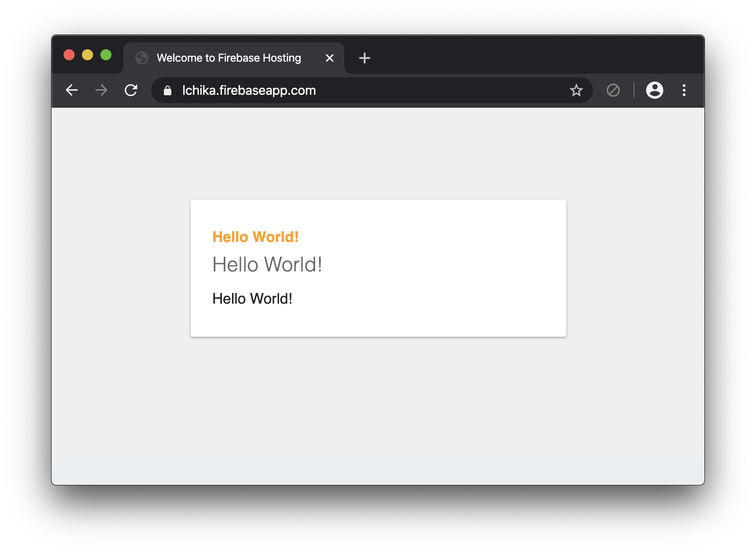Minimize the window with the yellow button
Viewport: 756px width, 553px height.
87,55
